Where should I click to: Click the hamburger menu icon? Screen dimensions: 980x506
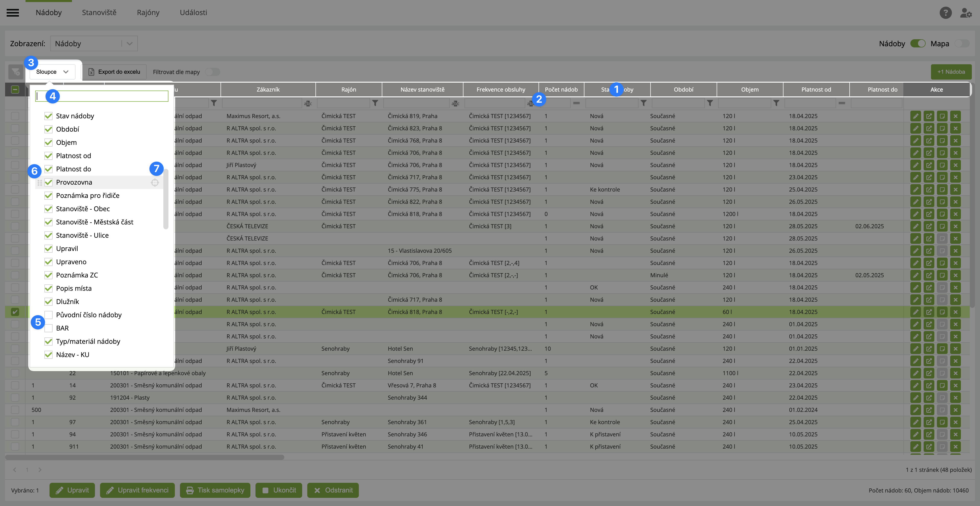pyautogui.click(x=13, y=12)
